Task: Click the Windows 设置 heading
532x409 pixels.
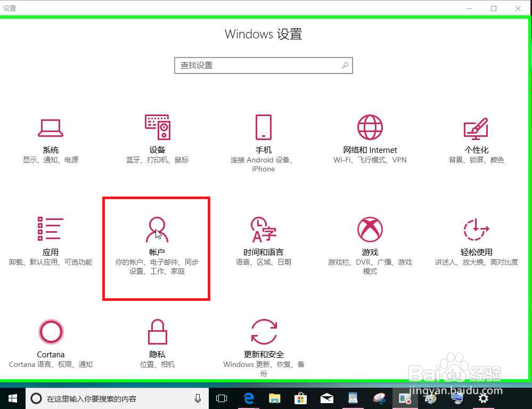Action: coord(263,34)
